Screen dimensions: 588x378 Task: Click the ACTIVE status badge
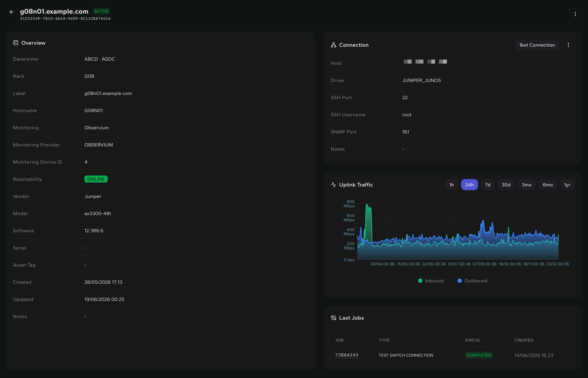pos(101,11)
